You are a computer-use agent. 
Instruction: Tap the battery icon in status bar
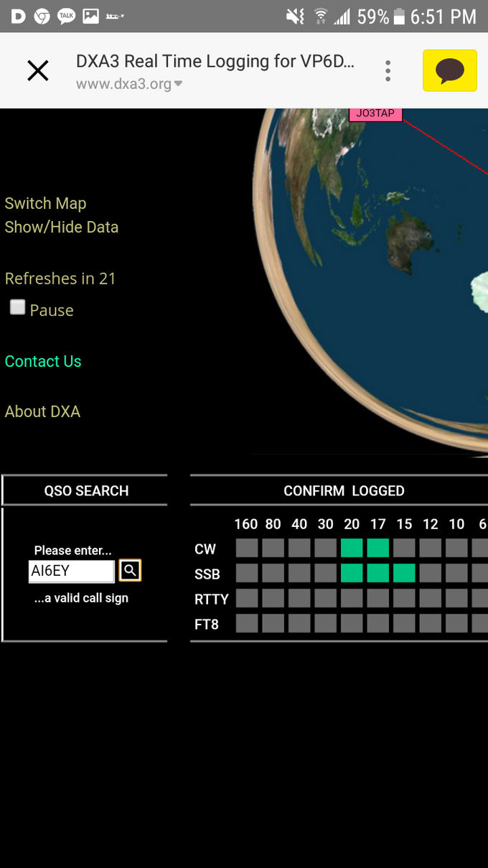pos(400,17)
